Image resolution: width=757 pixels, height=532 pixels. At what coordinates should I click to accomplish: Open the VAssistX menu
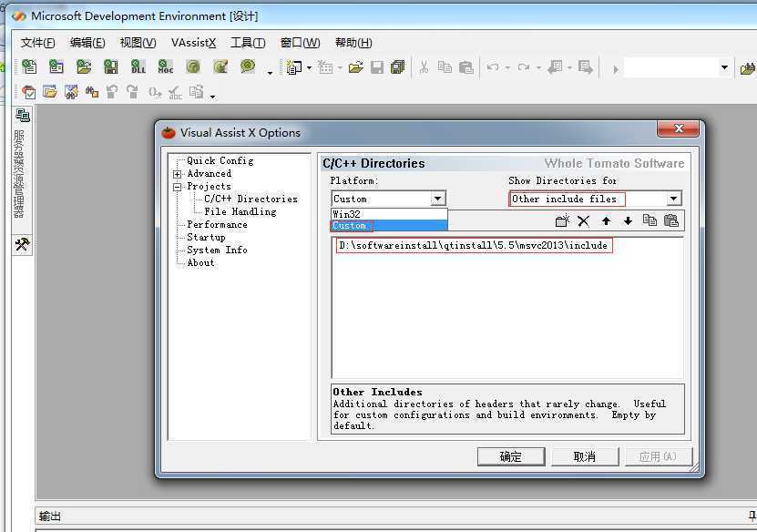coord(194,43)
